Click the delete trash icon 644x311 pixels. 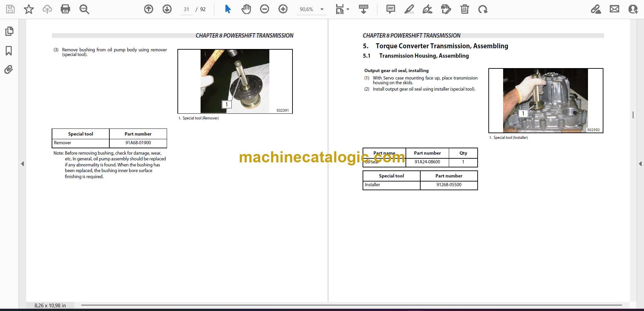(x=465, y=9)
